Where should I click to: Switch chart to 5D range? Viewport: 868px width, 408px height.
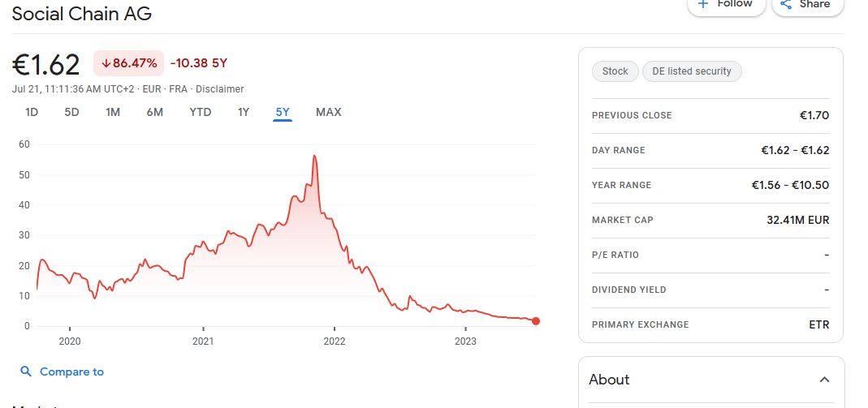point(71,112)
